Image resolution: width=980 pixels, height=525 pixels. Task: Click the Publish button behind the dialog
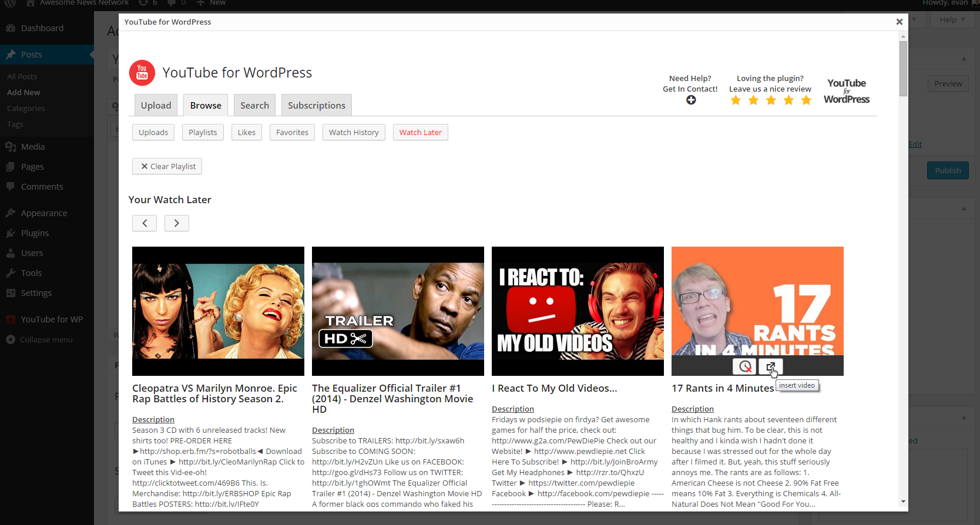pyautogui.click(x=948, y=170)
